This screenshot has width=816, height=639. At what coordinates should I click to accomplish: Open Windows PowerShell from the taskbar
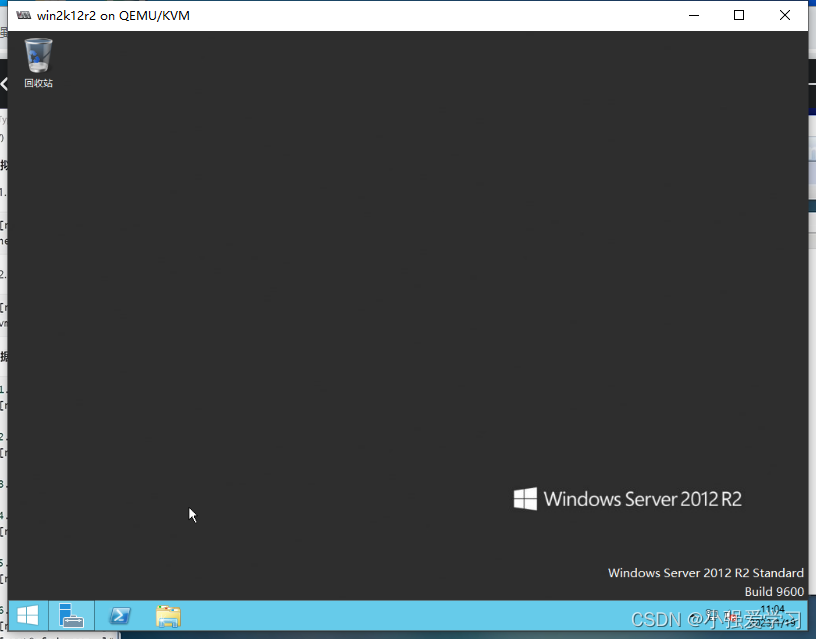pos(120,615)
